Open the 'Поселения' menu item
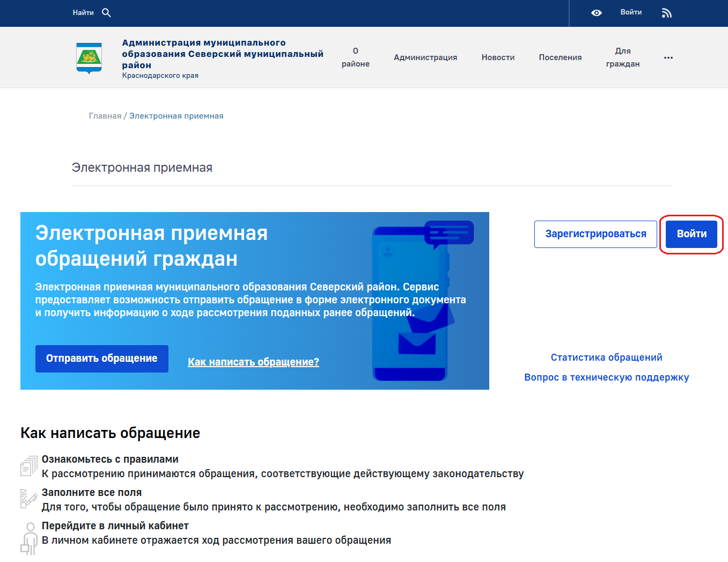This screenshot has width=728, height=562. [x=560, y=57]
